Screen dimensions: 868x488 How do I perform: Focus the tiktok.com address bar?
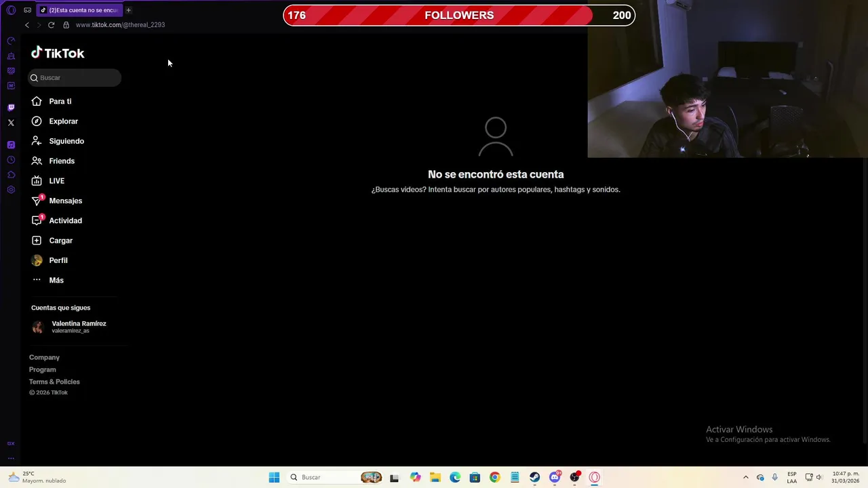click(x=120, y=25)
